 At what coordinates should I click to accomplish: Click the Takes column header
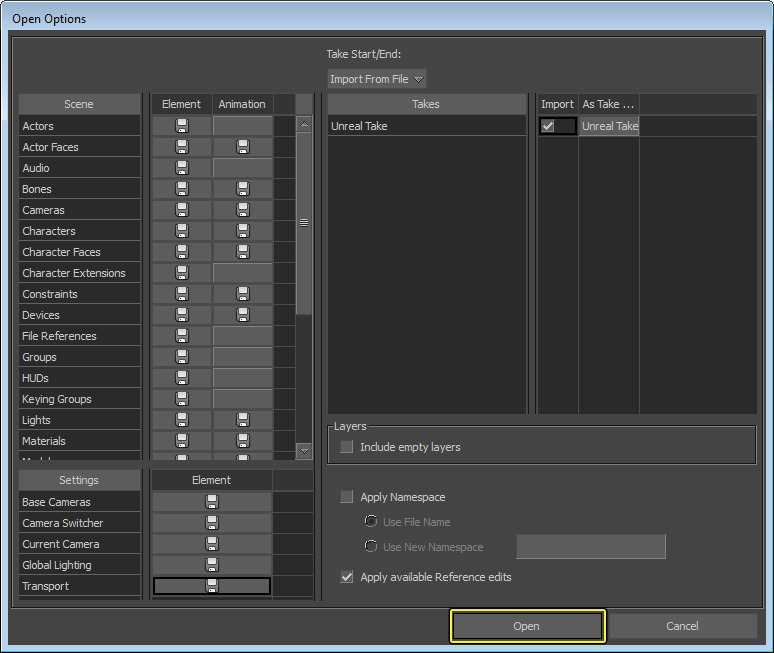point(426,104)
